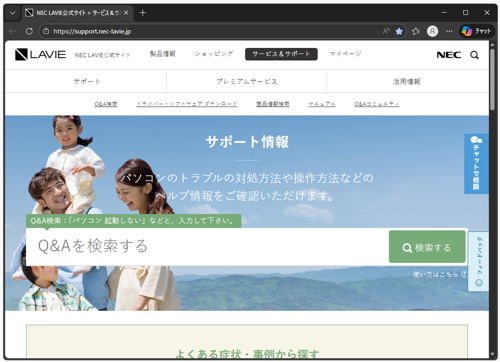Open ショッピング menu
This screenshot has height=362, width=500.
pyautogui.click(x=214, y=54)
